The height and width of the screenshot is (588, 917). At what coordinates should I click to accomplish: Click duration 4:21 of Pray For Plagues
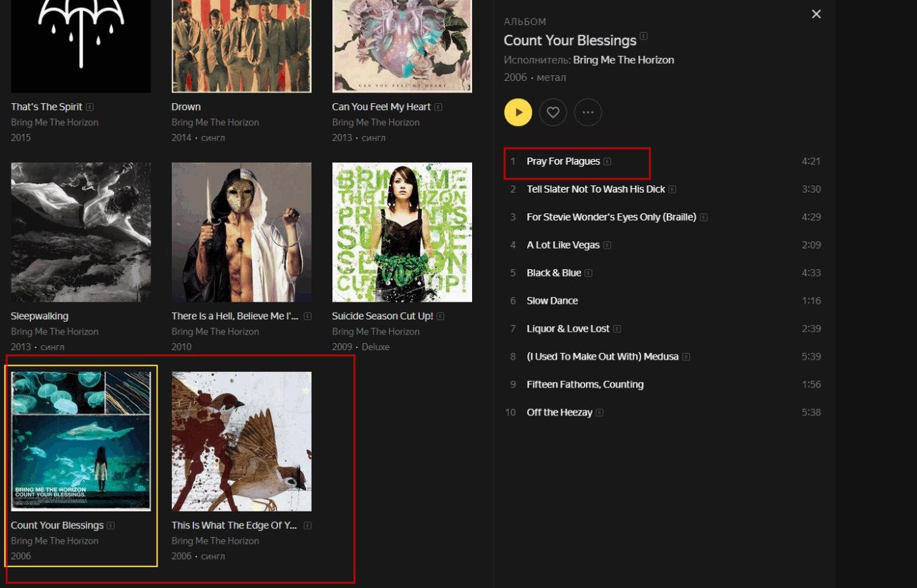[811, 161]
